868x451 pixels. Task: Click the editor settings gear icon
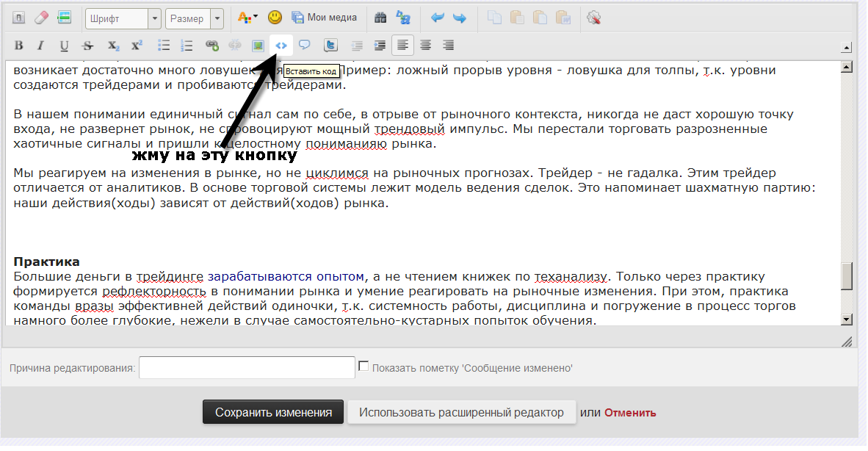(593, 18)
